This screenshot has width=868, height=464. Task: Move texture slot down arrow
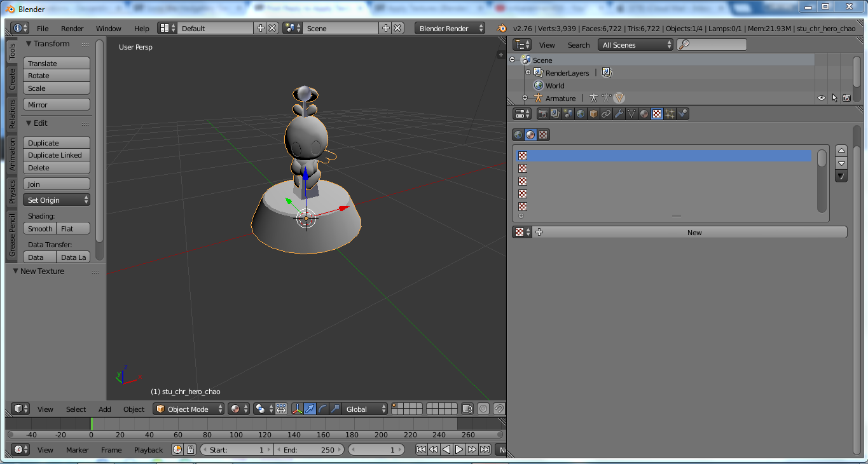click(841, 163)
